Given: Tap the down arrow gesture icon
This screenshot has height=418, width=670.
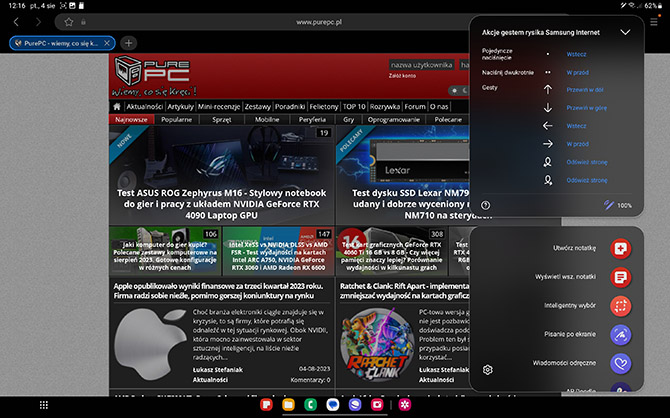Looking at the screenshot, I should click(547, 108).
